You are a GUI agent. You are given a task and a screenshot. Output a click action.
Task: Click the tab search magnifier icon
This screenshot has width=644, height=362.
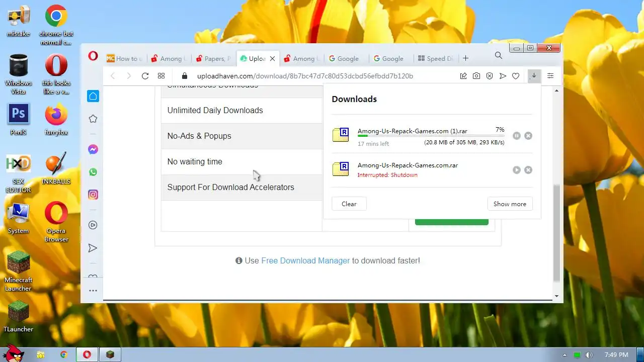coord(499,55)
